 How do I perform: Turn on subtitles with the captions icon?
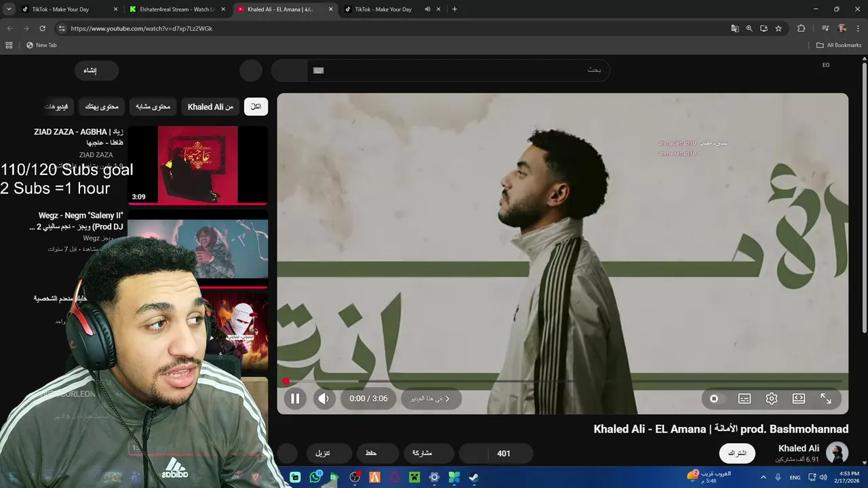pos(744,399)
